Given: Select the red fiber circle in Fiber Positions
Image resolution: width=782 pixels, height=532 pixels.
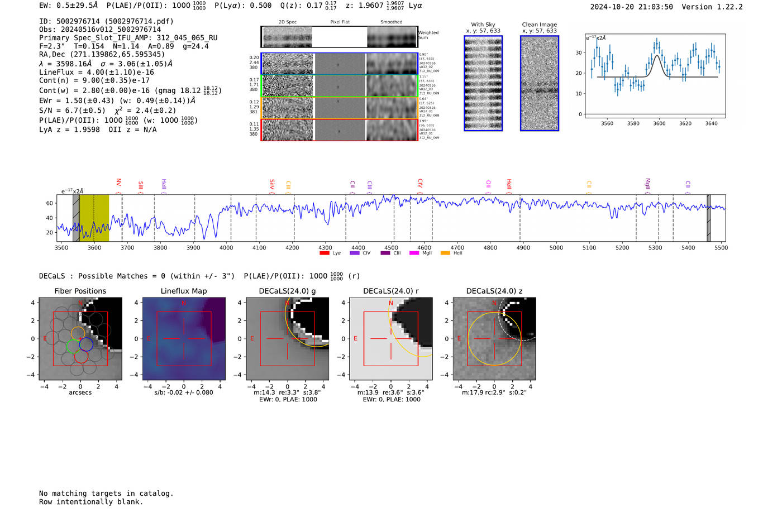Looking at the screenshot, I should coord(82,357).
